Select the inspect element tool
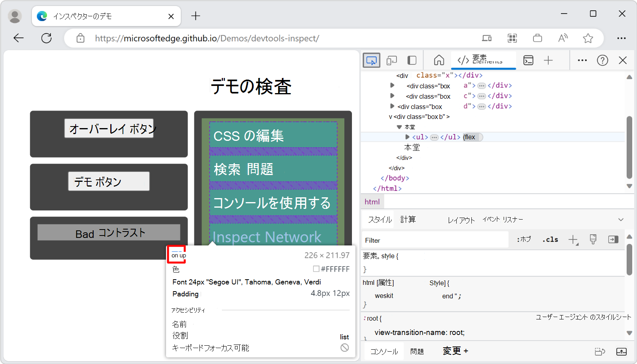This screenshot has width=637, height=364. [x=371, y=60]
